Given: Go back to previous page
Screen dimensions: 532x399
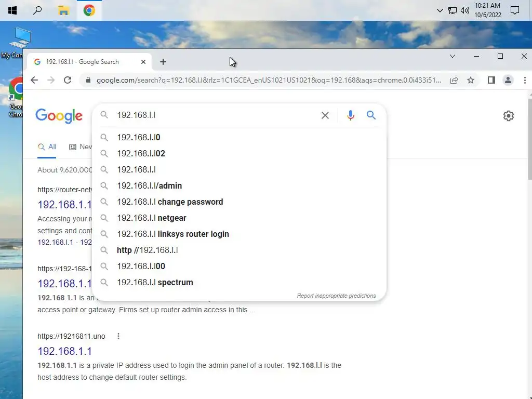Looking at the screenshot, I should pos(34,80).
